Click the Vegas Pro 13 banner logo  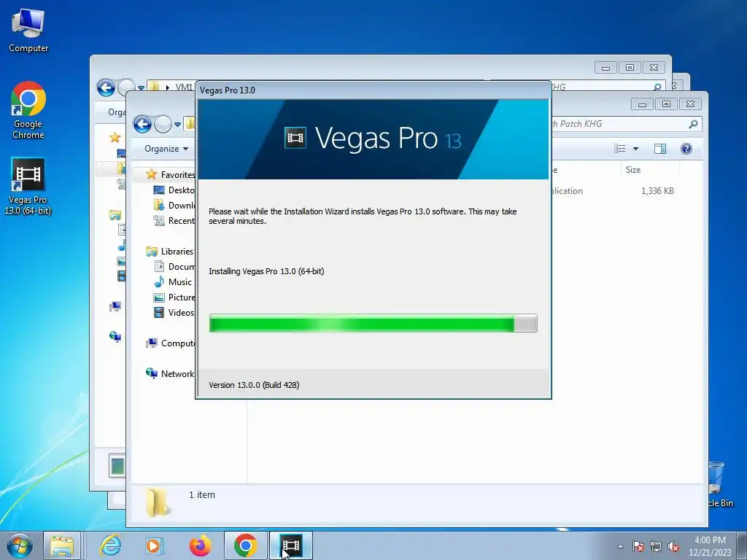tap(373, 139)
